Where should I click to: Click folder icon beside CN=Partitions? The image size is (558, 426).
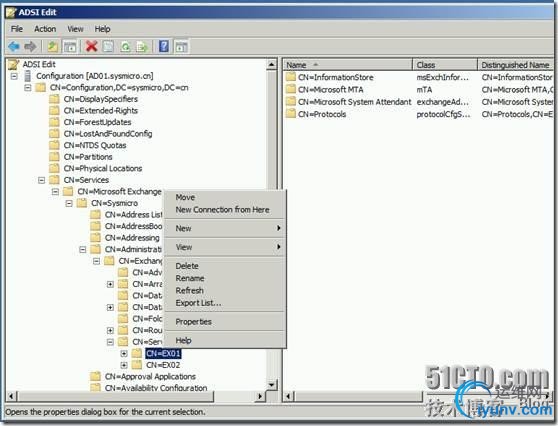click(x=54, y=157)
